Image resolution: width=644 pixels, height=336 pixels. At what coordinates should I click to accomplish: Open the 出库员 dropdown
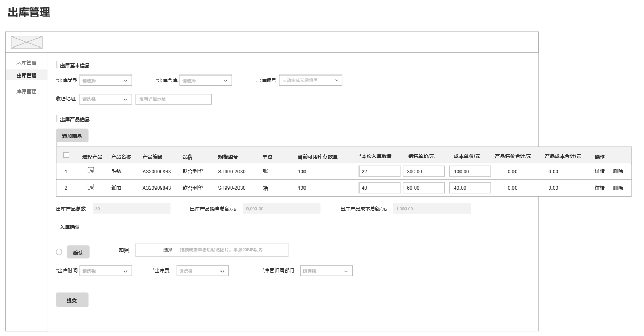tap(203, 270)
